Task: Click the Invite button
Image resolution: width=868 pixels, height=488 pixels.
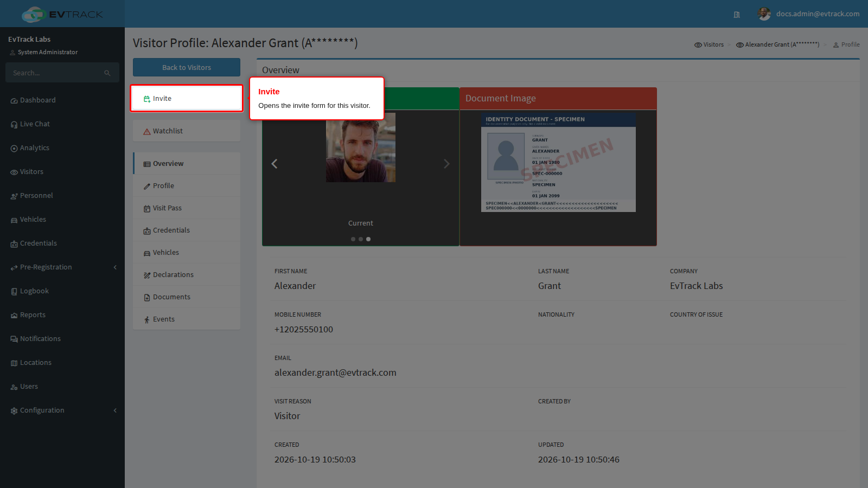Action: point(187,99)
